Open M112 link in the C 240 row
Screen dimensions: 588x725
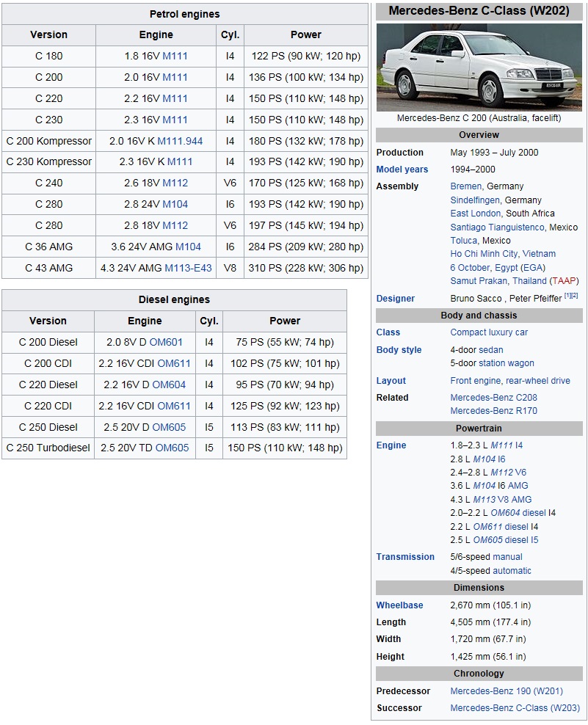(x=175, y=183)
